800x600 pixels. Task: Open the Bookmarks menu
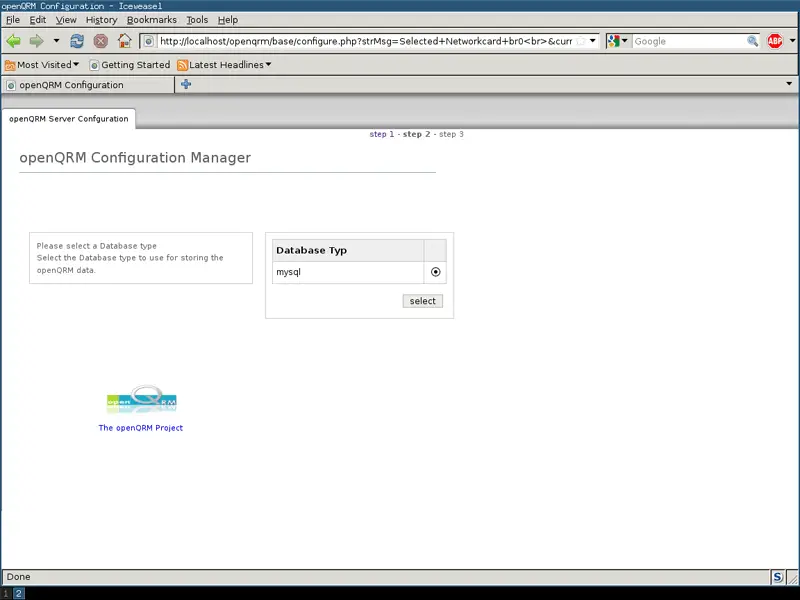click(152, 20)
